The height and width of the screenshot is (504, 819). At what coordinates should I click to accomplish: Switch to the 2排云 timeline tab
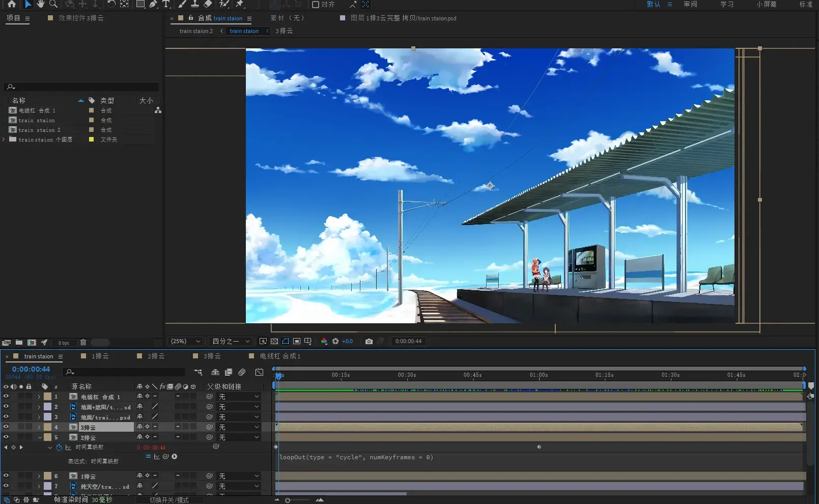click(x=156, y=356)
